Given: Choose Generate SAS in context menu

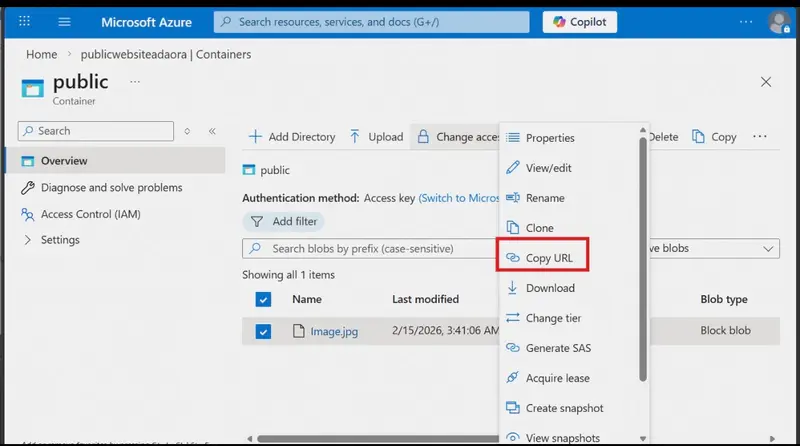Looking at the screenshot, I should pos(548,348).
